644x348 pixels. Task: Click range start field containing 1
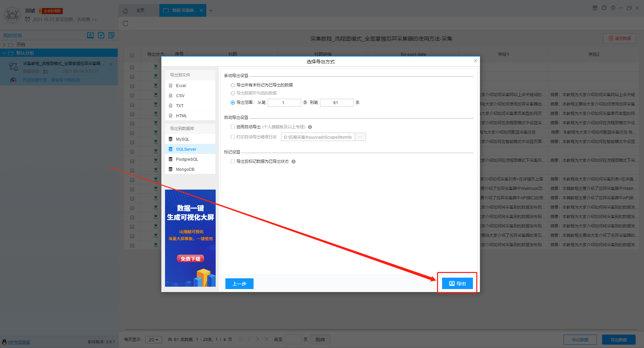point(284,102)
